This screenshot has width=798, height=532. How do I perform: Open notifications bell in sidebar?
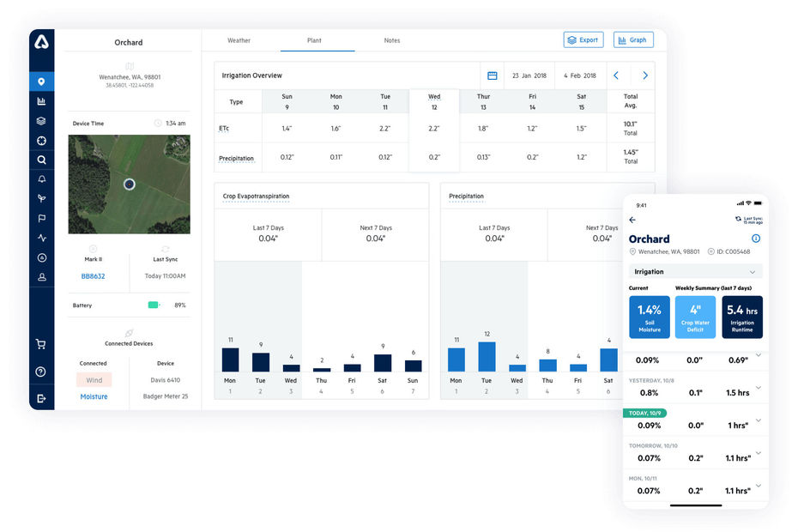point(41,179)
